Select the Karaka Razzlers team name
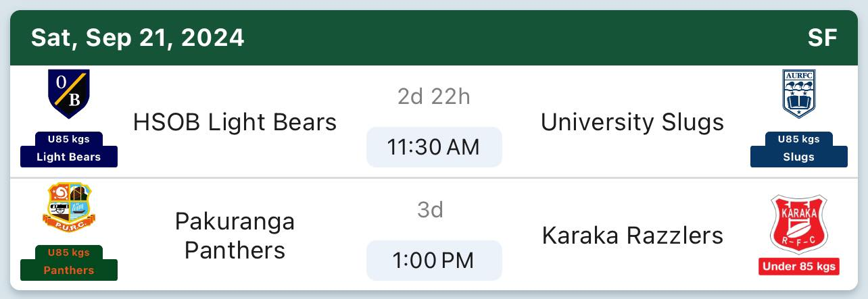This screenshot has width=868, height=299. [632, 236]
